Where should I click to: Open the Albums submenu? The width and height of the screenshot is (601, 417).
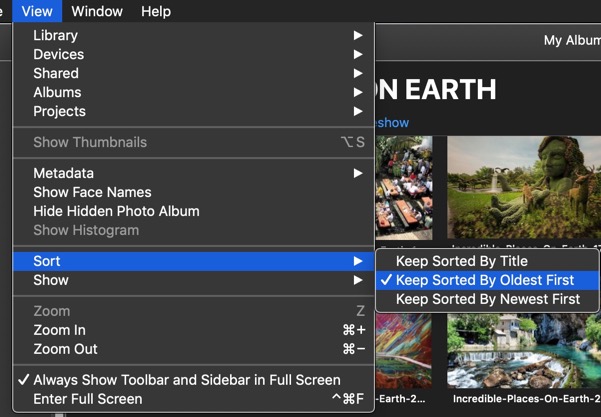pyautogui.click(x=57, y=92)
